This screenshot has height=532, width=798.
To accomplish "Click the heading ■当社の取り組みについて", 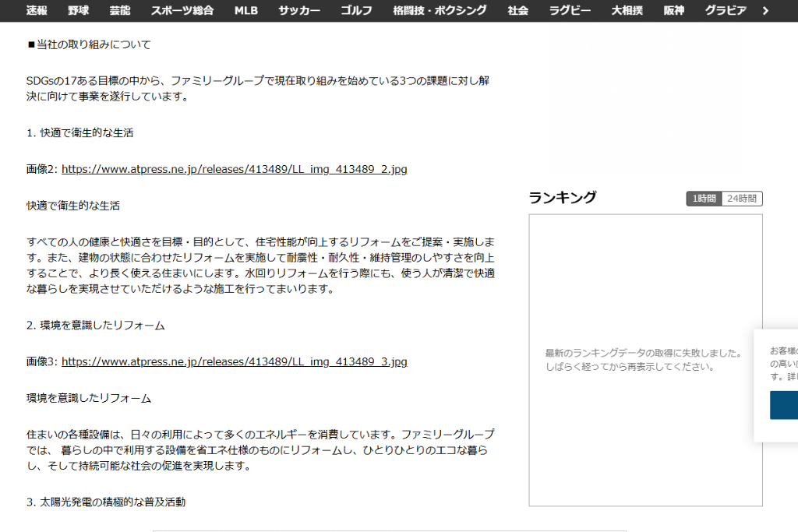I will point(89,44).
